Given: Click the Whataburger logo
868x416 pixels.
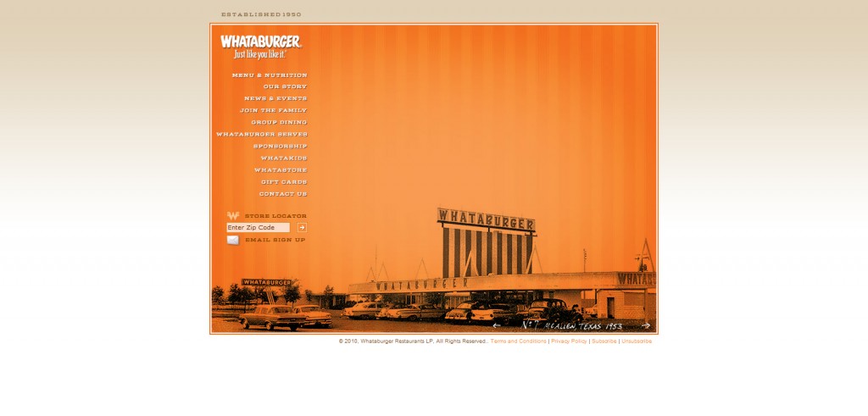Looking at the screenshot, I should tap(261, 47).
